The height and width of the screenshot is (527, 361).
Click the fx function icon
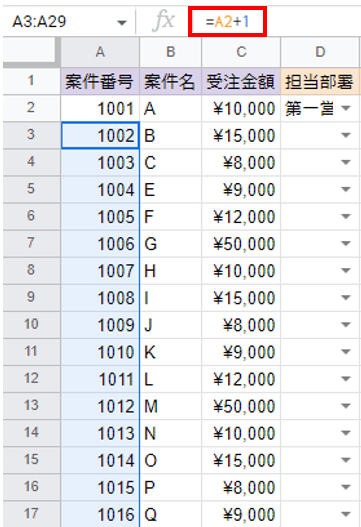164,21
